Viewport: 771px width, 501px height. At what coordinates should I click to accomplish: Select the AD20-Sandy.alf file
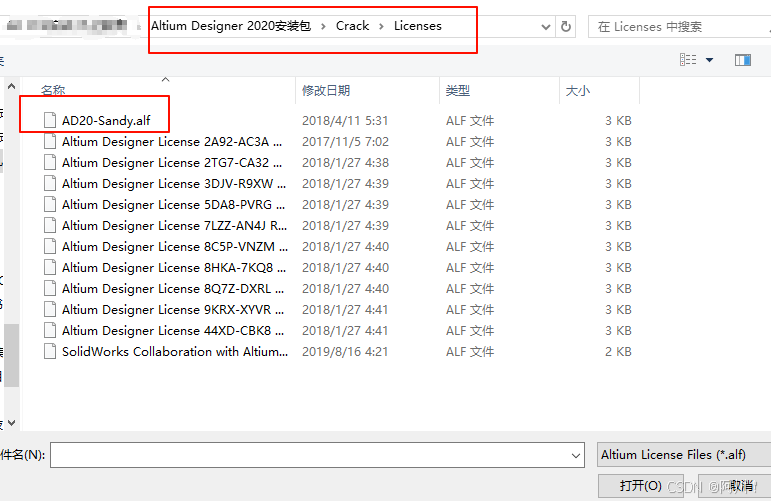(106, 120)
